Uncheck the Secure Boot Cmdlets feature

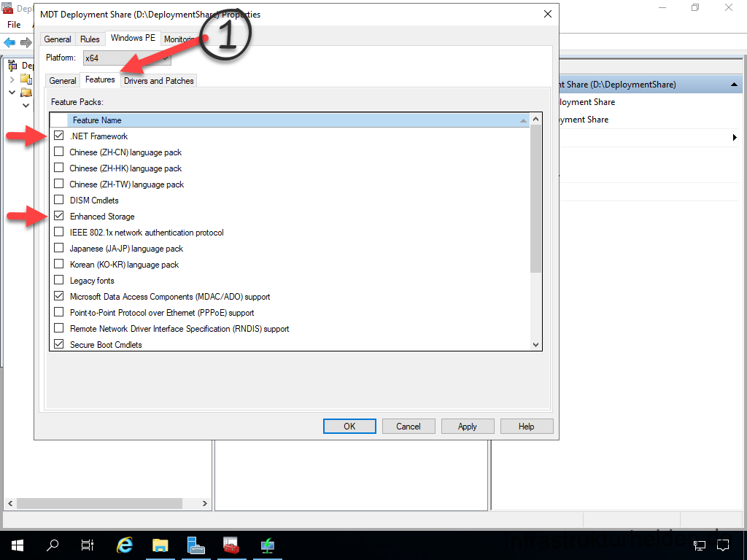click(58, 344)
